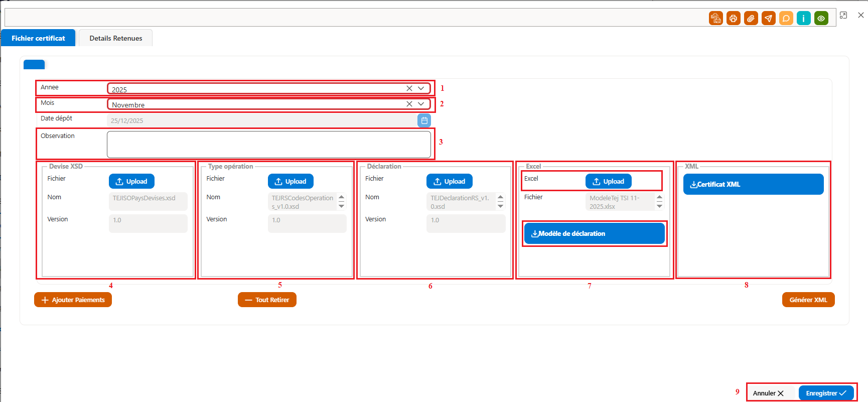Clear the Novembre selection in Mois
Screen dimensions: 868x402
(x=409, y=104)
